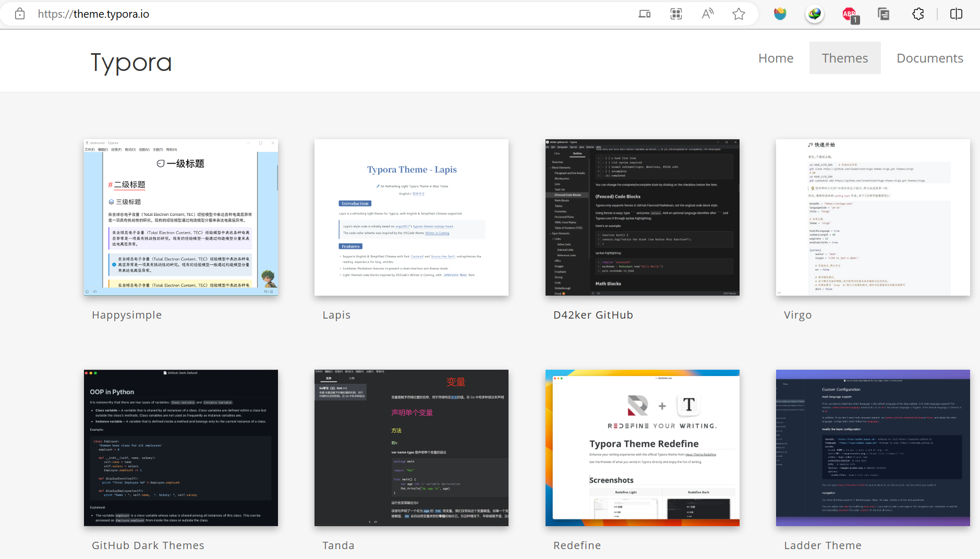Click the D42ker GitHub title link
The height and width of the screenshot is (559, 980).
[x=593, y=315]
